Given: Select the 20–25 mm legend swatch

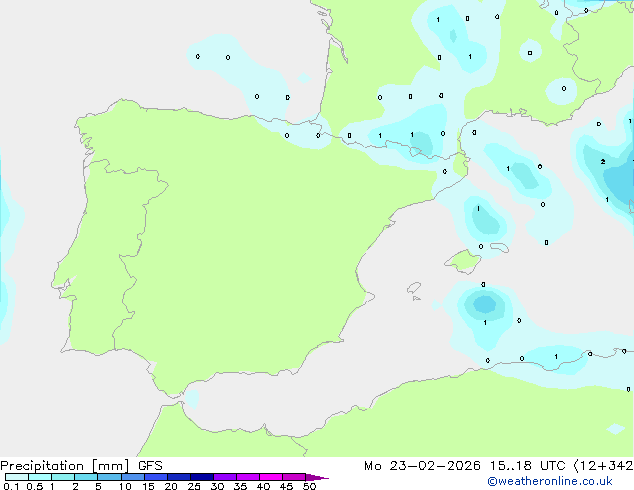Looking at the screenshot, I should [x=179, y=477].
